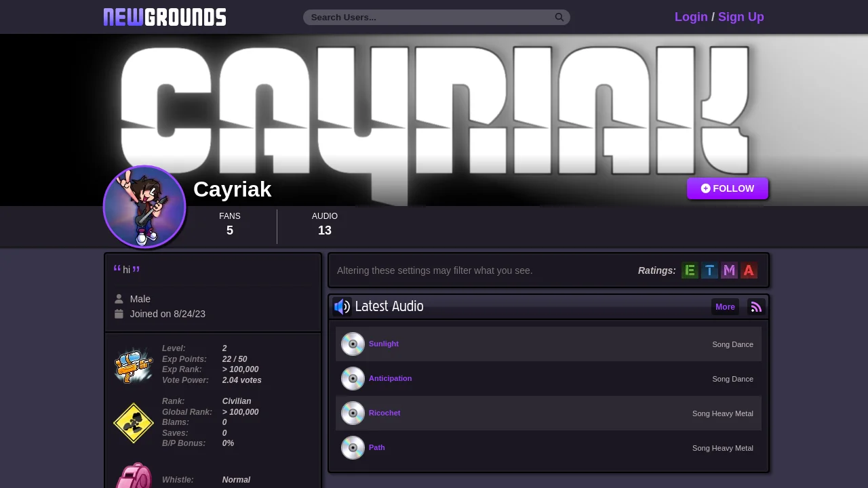Follow Cayriak with the Follow button
Viewport: 868px width, 488px height.
pos(728,188)
